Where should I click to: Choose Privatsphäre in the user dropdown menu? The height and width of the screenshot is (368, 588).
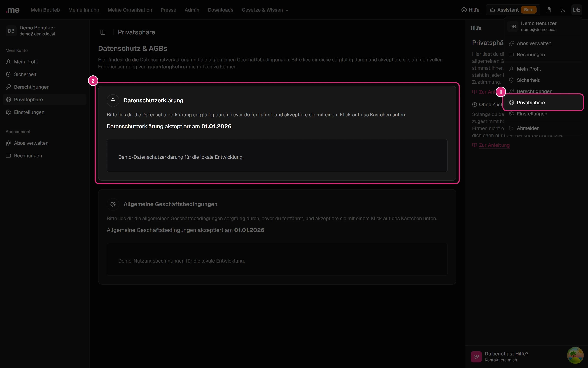tap(543, 103)
